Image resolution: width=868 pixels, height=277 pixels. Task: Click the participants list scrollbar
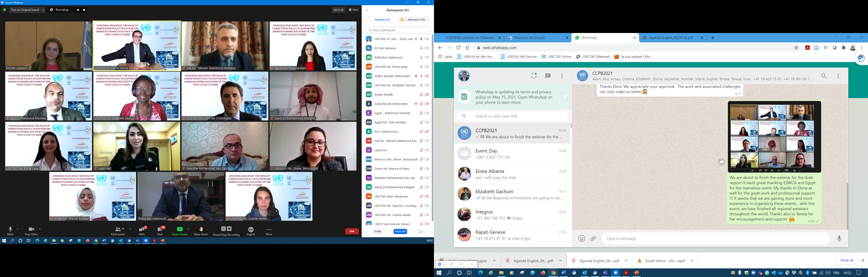point(433,128)
